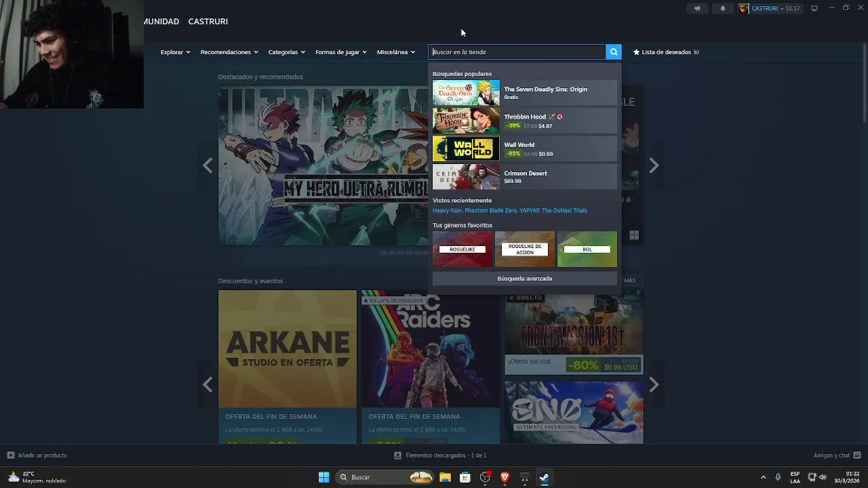Show hidden tray icons chevron
Viewport: 868px width, 488px height.
coord(763,477)
